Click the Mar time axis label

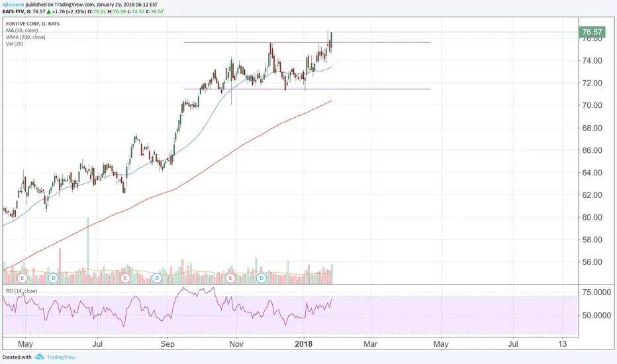(x=370, y=344)
